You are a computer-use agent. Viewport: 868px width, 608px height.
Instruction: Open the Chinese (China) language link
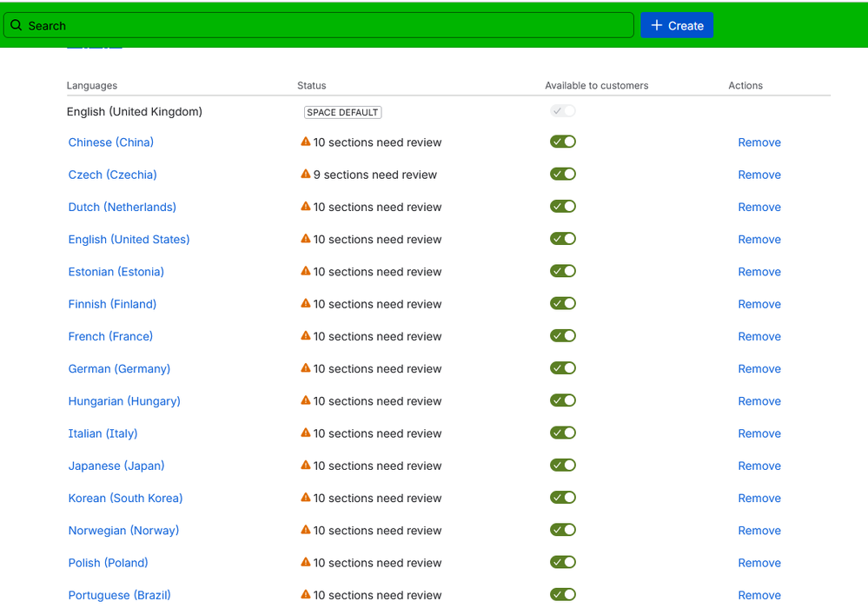(x=110, y=142)
